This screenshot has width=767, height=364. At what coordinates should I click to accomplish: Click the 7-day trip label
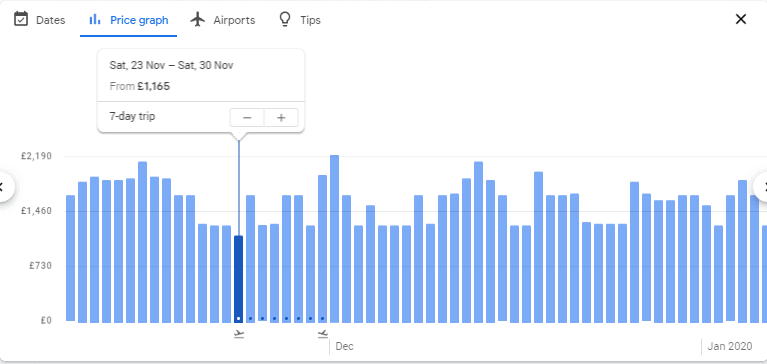pyautogui.click(x=133, y=117)
